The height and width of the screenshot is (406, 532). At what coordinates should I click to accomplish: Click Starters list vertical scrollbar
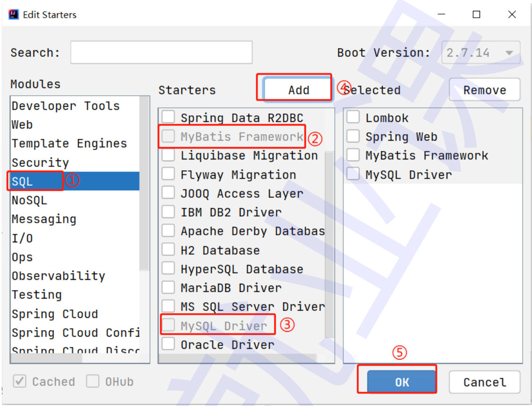coord(329,245)
